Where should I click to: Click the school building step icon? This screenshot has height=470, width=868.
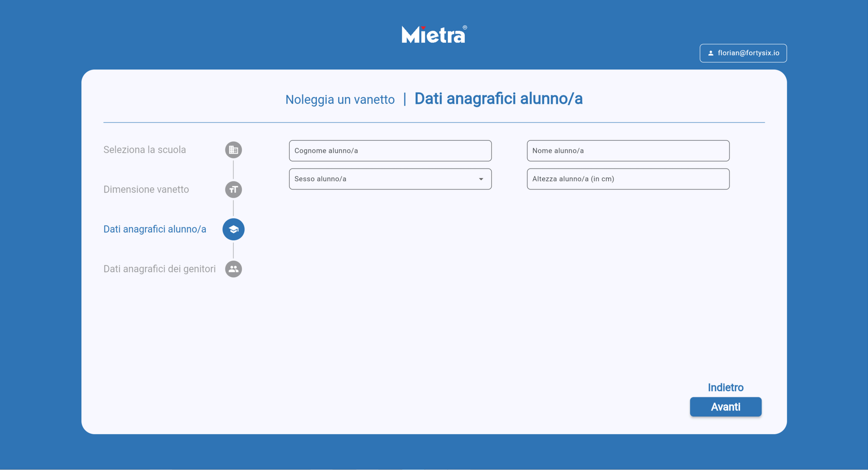[x=233, y=150]
